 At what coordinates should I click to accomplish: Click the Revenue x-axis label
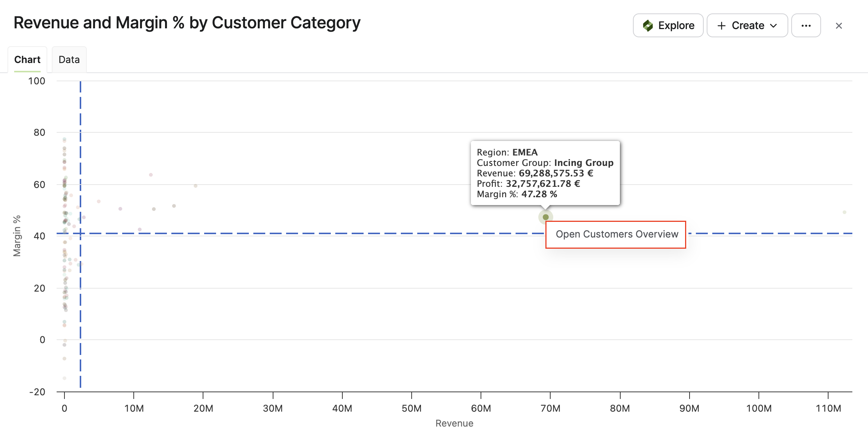454,423
